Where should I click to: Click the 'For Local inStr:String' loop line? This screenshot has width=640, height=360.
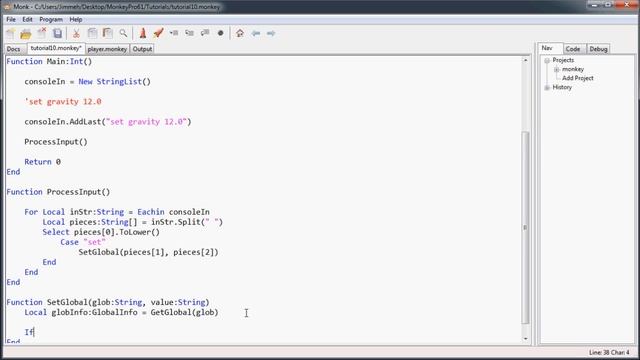pos(117,212)
